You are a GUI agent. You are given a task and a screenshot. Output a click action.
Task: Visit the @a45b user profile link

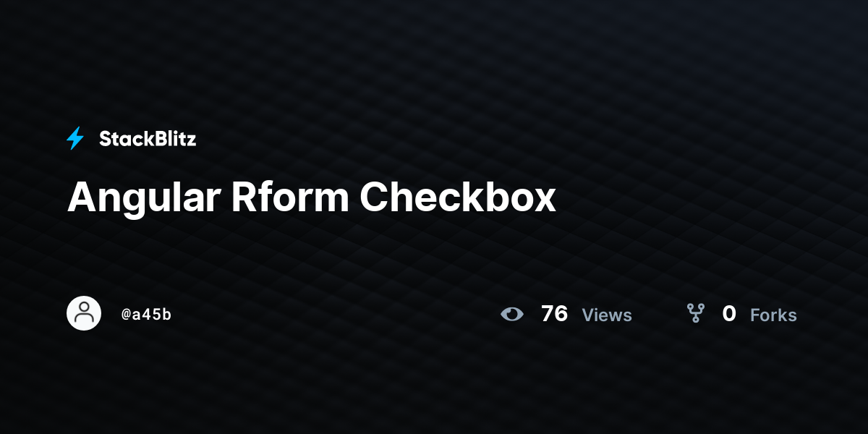click(147, 315)
